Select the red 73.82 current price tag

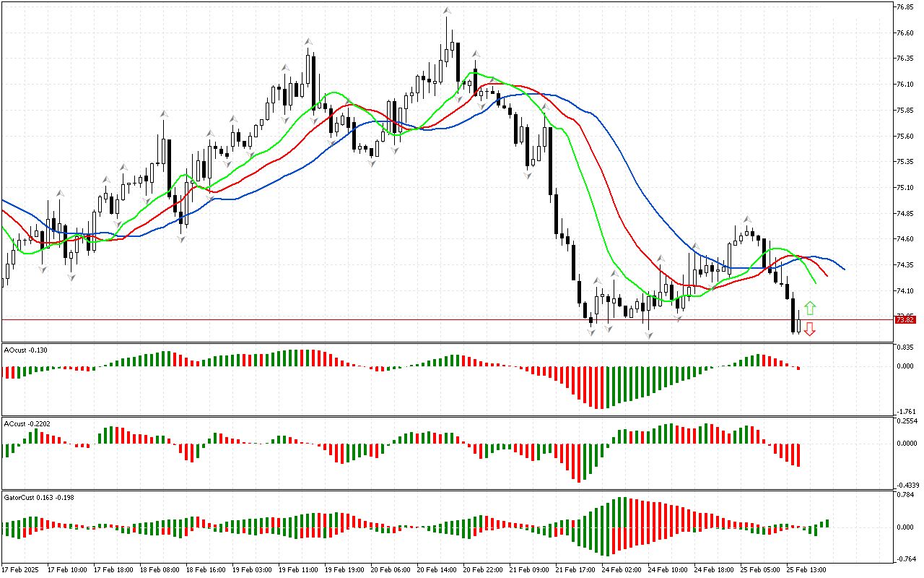pos(905,319)
